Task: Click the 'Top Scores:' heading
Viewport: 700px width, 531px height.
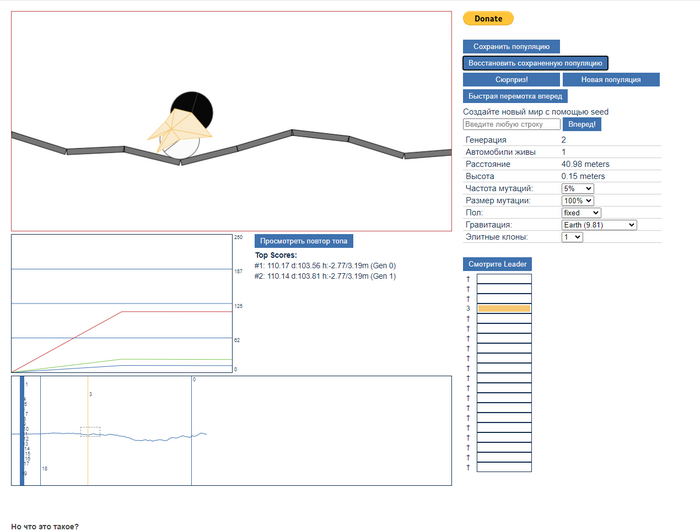Action: click(x=276, y=255)
